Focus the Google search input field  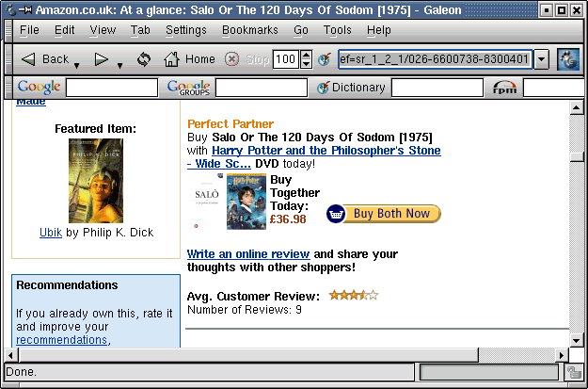(x=112, y=88)
